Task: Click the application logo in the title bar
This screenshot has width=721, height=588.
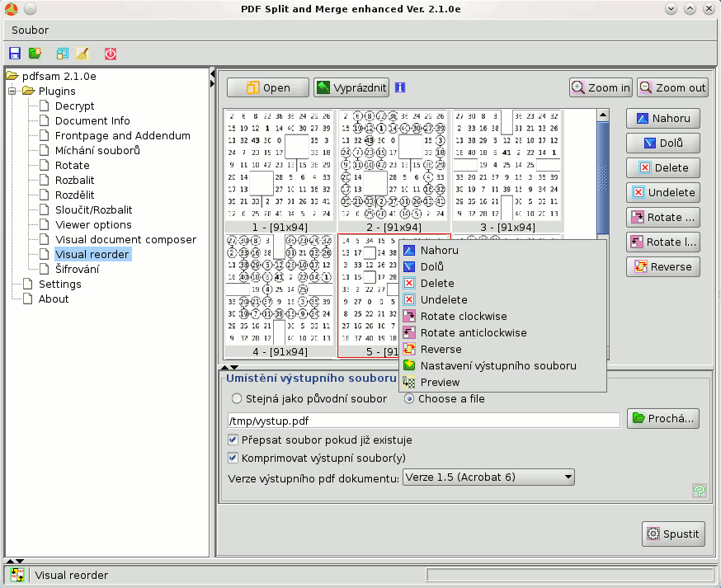Action: [11, 9]
